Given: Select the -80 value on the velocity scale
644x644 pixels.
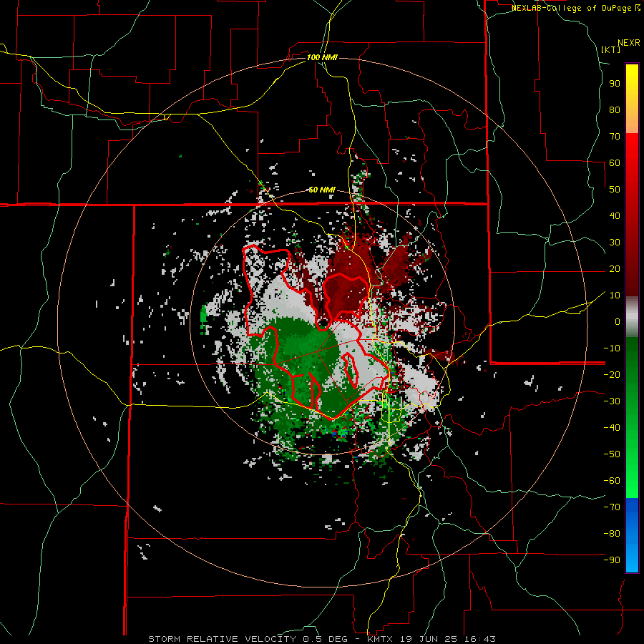Looking at the screenshot, I should (612, 534).
